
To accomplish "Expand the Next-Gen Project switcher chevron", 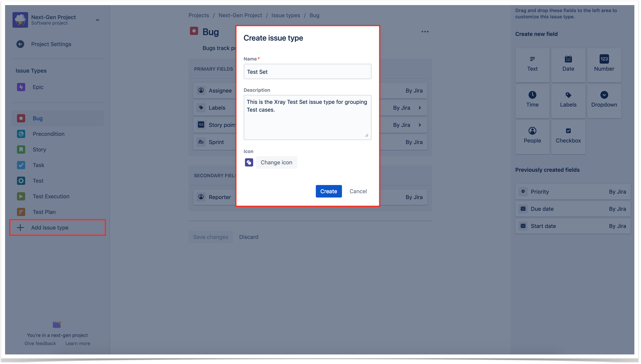I will coord(98,20).
